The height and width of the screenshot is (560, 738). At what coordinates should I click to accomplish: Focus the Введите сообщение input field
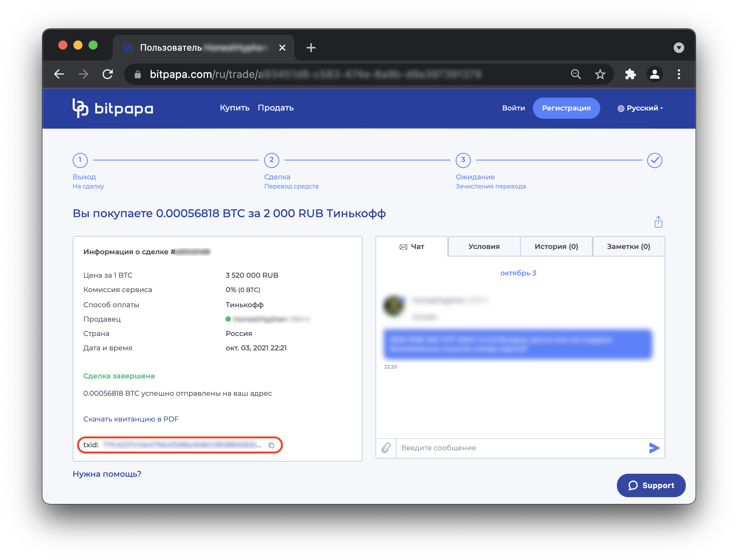tap(520, 448)
